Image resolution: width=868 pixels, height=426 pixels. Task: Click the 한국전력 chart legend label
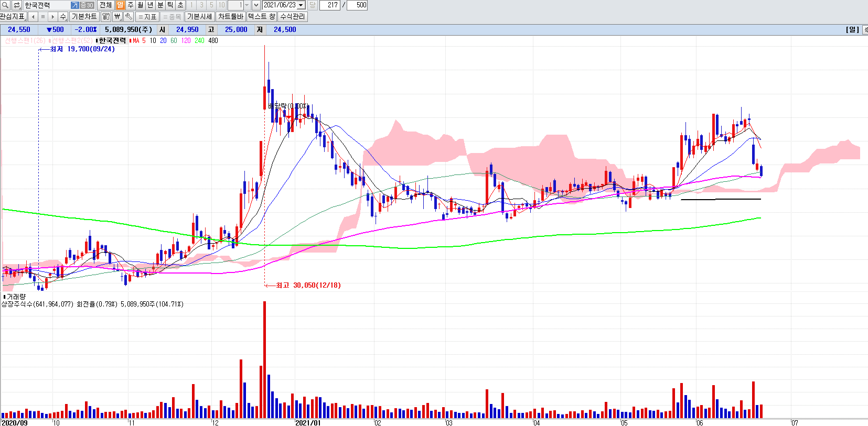[x=112, y=40]
